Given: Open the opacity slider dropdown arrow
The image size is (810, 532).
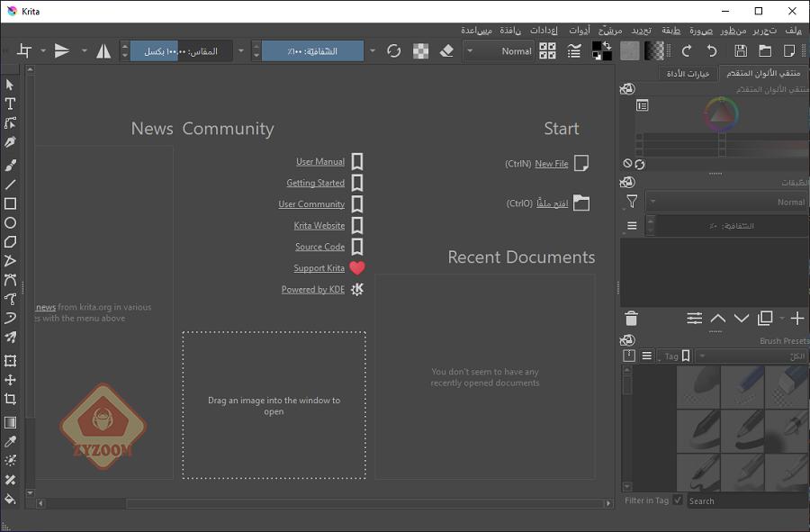Looking at the screenshot, I should click(373, 51).
